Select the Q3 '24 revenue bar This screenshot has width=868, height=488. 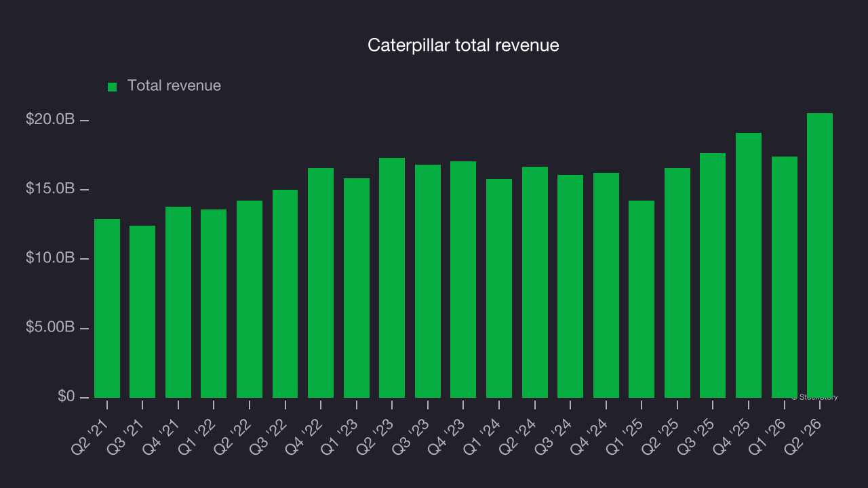570,287
